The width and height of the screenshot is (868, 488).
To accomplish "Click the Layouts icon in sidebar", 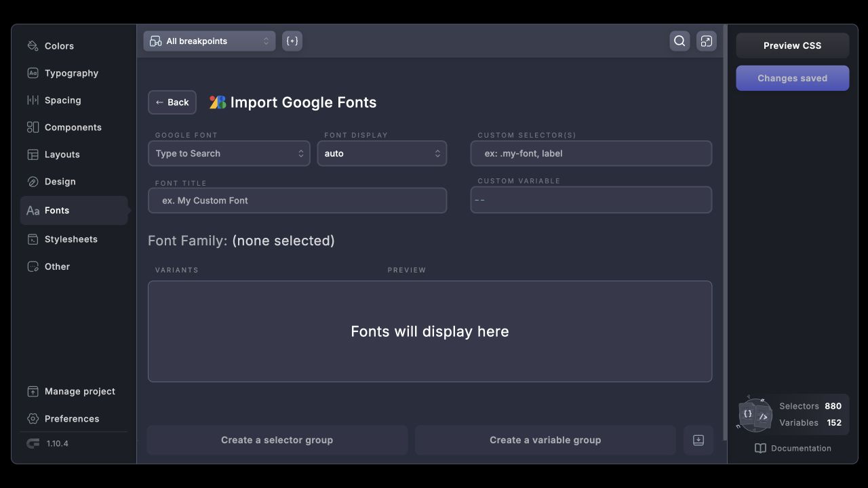I will click(x=33, y=154).
